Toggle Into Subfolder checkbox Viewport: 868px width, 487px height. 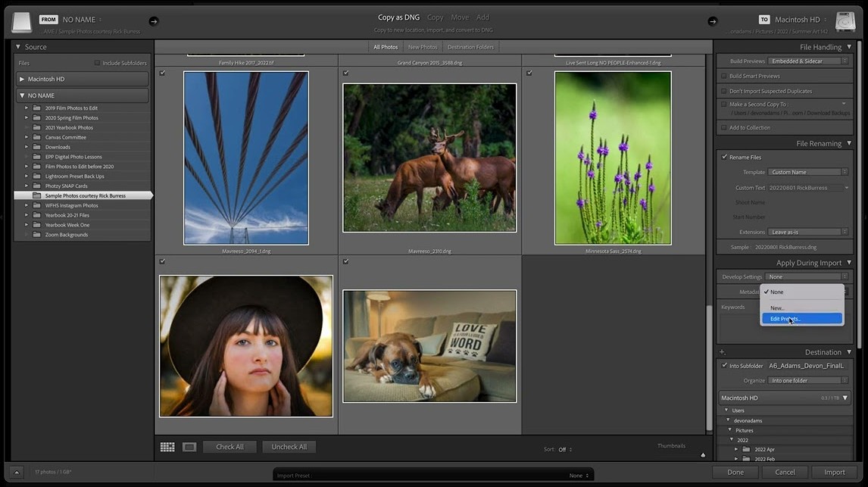click(724, 365)
